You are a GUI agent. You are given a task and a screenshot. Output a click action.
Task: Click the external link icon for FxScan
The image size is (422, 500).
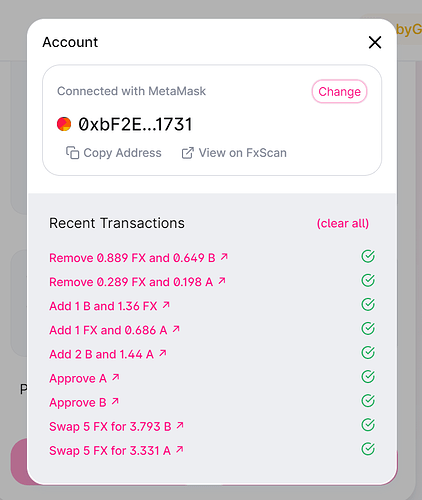[x=187, y=153]
